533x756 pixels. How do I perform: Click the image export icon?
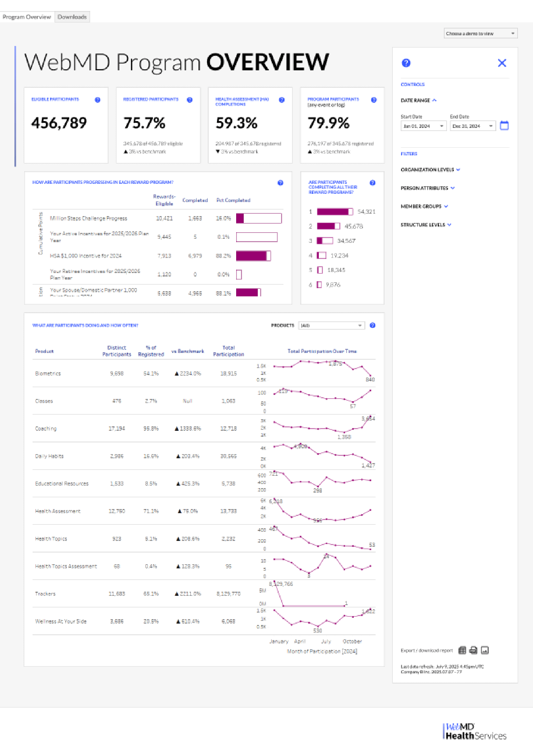[485, 650]
